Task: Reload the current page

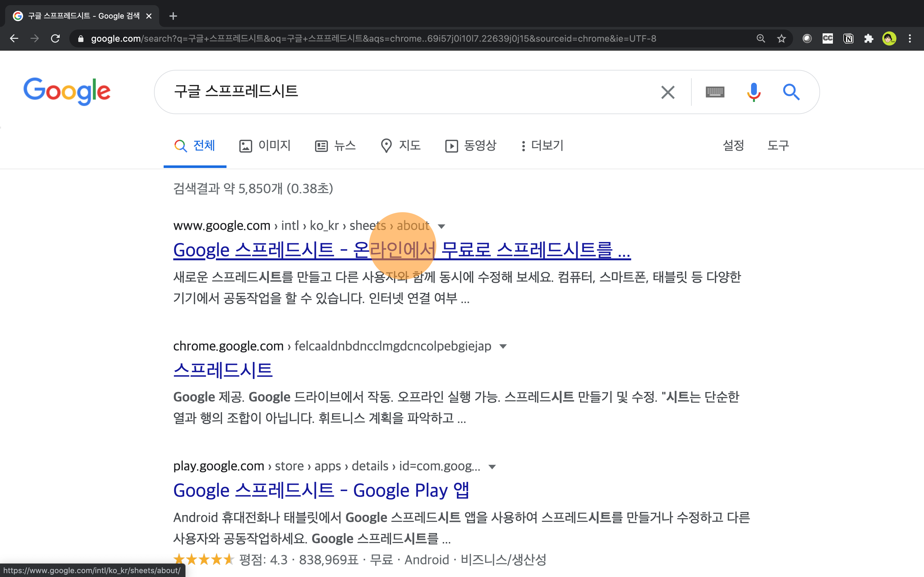Action: [x=56, y=38]
